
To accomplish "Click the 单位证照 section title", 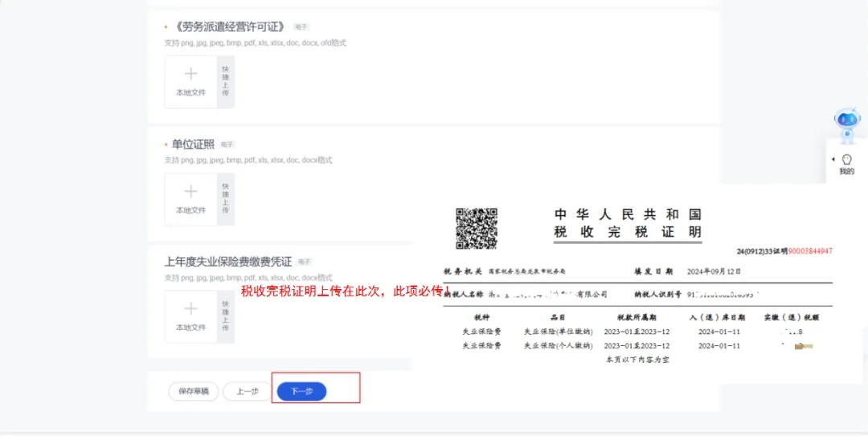I will (193, 145).
